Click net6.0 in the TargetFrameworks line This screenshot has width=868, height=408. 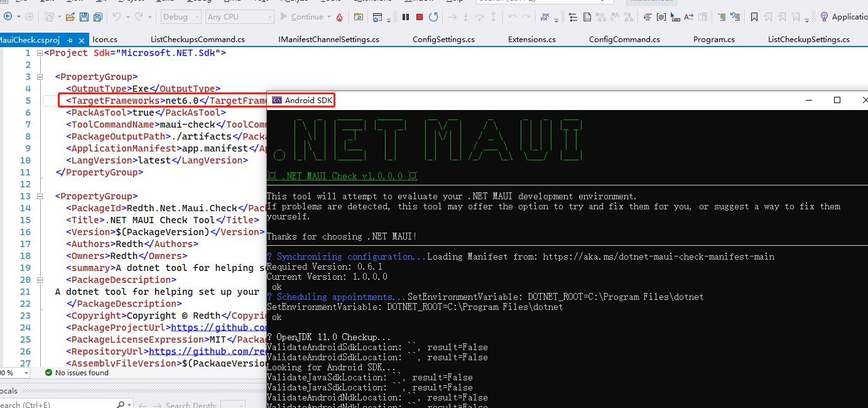pos(182,101)
